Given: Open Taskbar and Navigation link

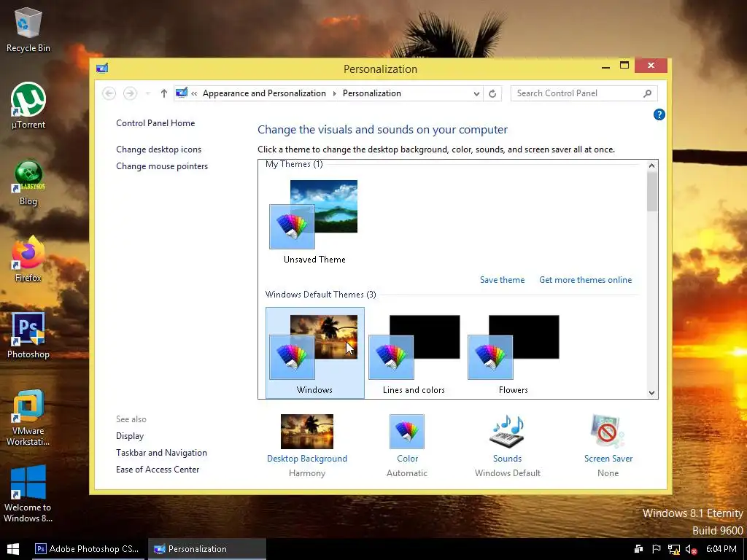Looking at the screenshot, I should point(161,453).
